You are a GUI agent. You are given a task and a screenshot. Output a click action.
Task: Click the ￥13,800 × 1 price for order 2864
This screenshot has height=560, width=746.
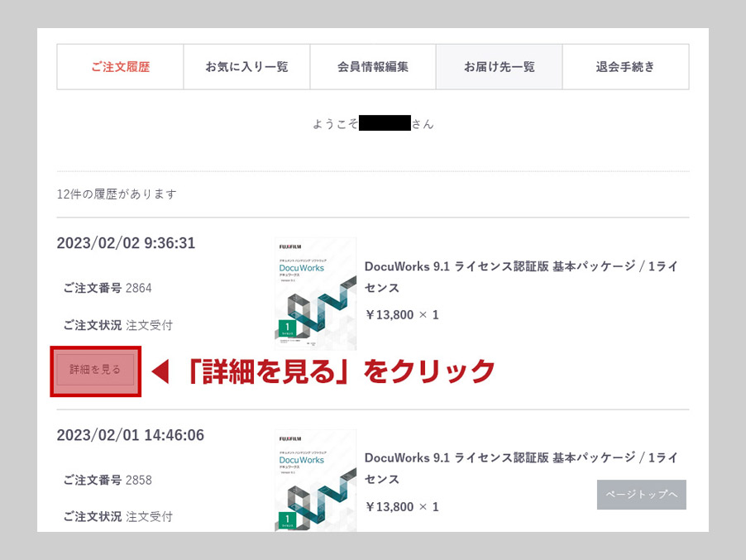click(x=402, y=315)
